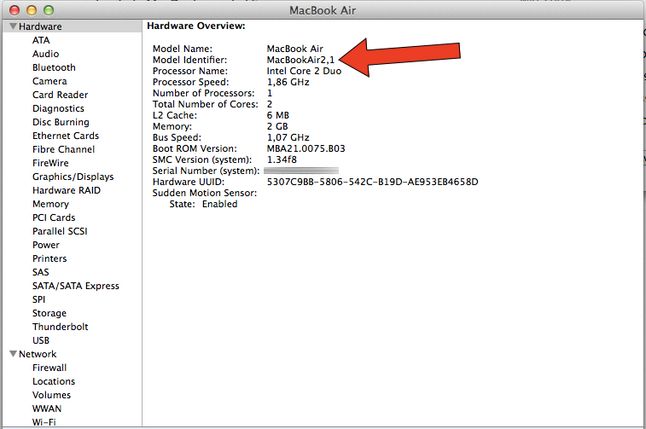Open the Audio hardware section

[x=45, y=54]
